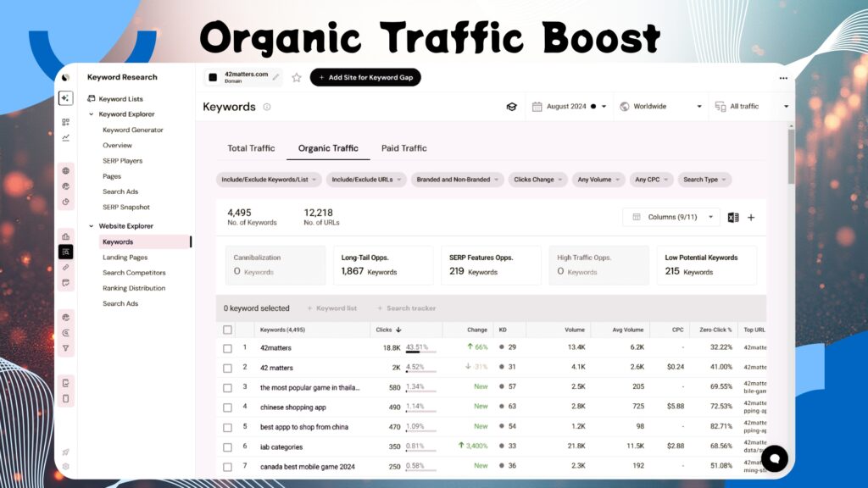Click the plus icon beside Excel export
Screen dimensions: 868x488
[x=751, y=218]
